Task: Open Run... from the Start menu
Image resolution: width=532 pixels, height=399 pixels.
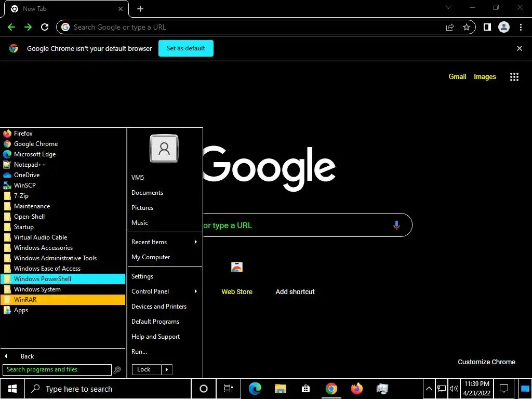Action: click(x=165, y=352)
